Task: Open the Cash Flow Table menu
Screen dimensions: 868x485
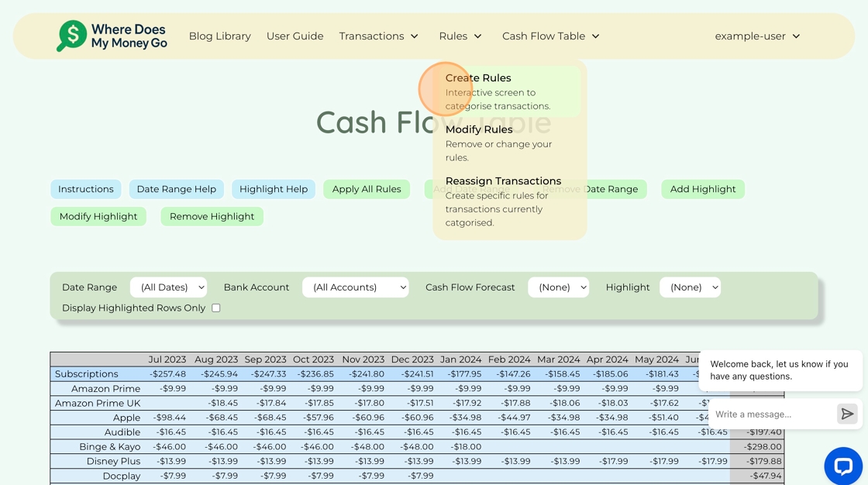Action: tap(551, 36)
